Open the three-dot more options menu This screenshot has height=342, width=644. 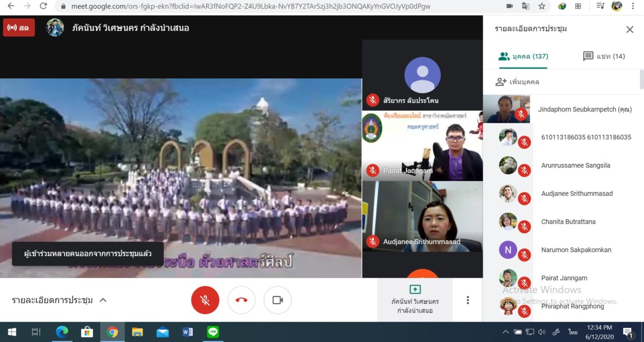(x=468, y=300)
